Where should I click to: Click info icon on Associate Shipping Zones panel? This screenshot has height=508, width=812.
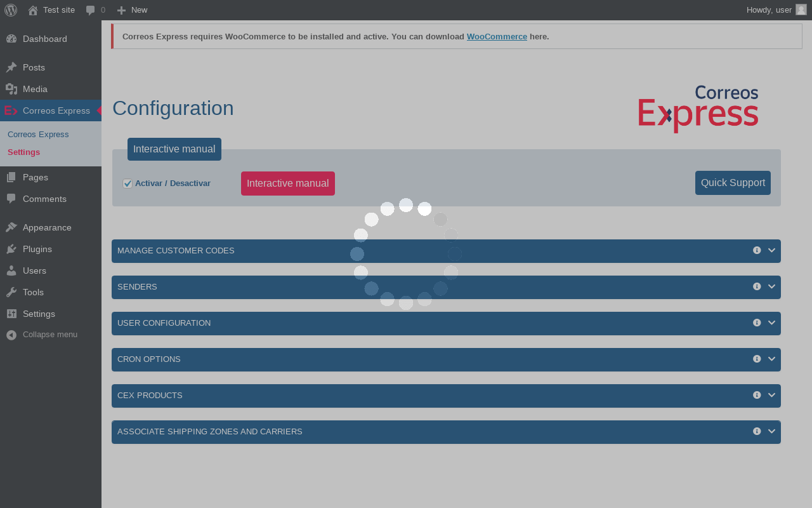point(757,431)
